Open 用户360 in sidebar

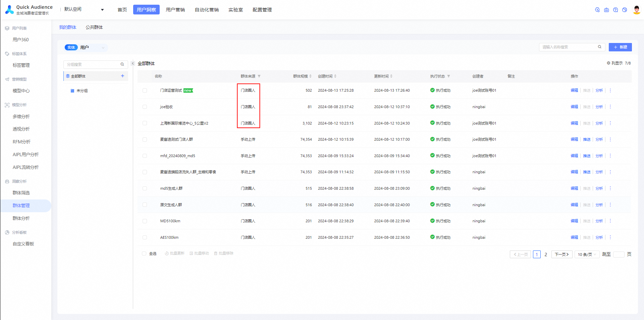coord(21,40)
